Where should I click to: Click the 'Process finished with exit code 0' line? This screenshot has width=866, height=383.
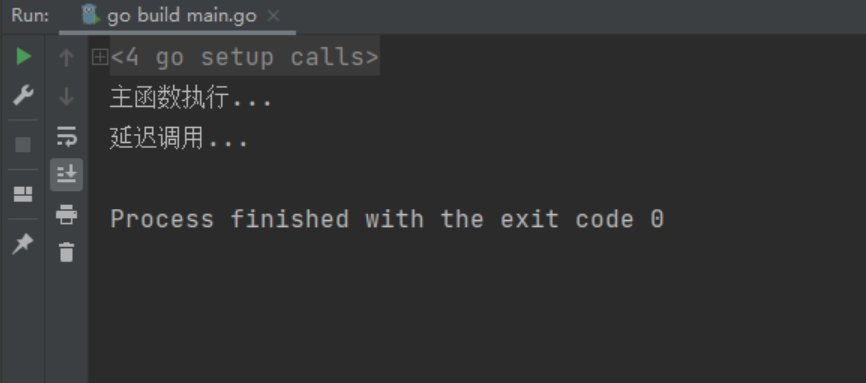click(387, 219)
